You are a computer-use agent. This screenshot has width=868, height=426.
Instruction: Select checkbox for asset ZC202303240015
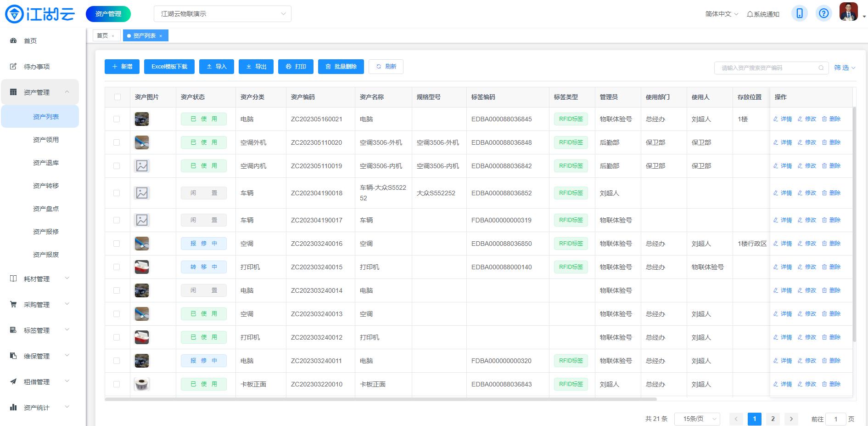coord(117,267)
